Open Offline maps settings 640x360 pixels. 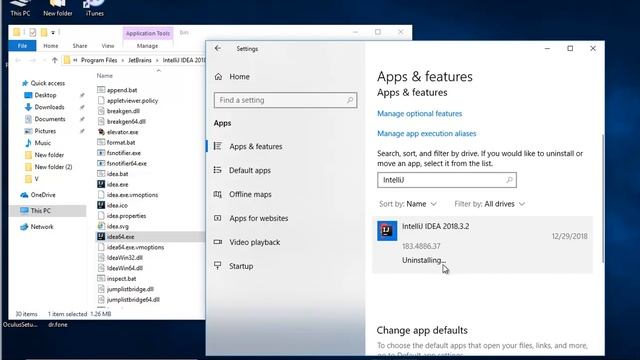(x=250, y=194)
